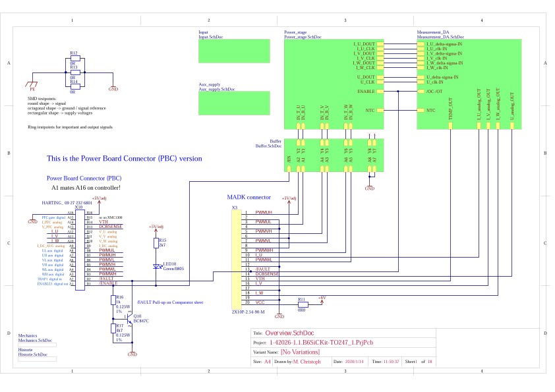Select the green LED10 diode symbol

pos(156,267)
